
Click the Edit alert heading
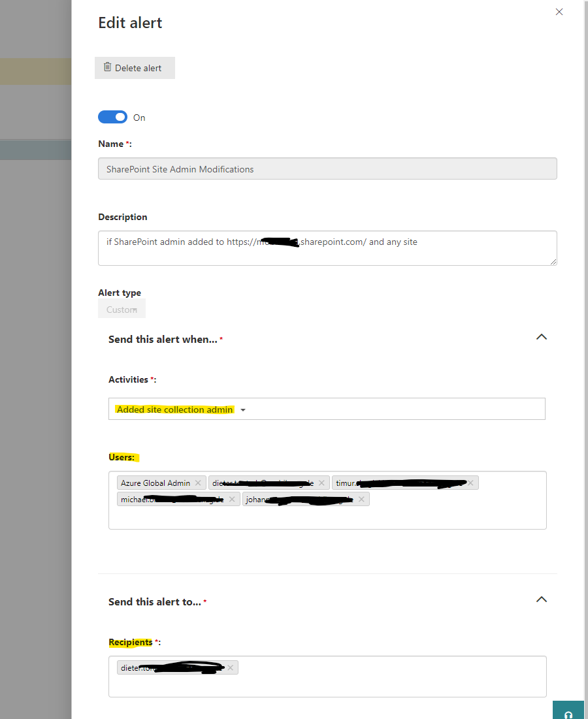pyautogui.click(x=130, y=22)
